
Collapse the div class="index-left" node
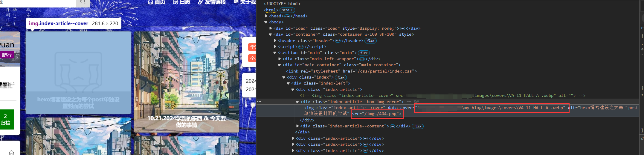pyautogui.click(x=288, y=83)
